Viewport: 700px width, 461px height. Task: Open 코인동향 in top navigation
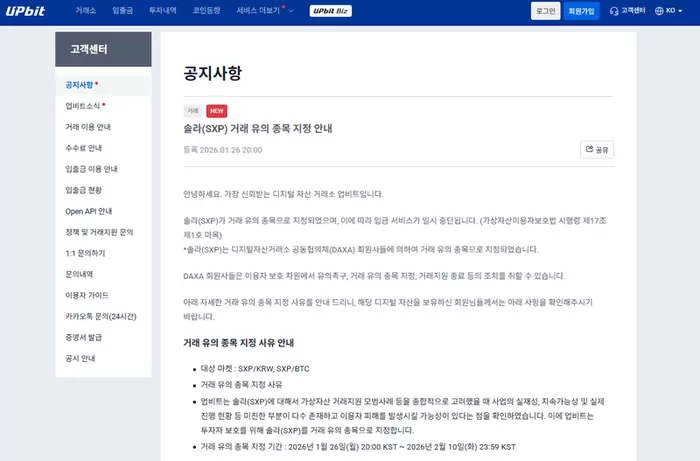click(206, 10)
